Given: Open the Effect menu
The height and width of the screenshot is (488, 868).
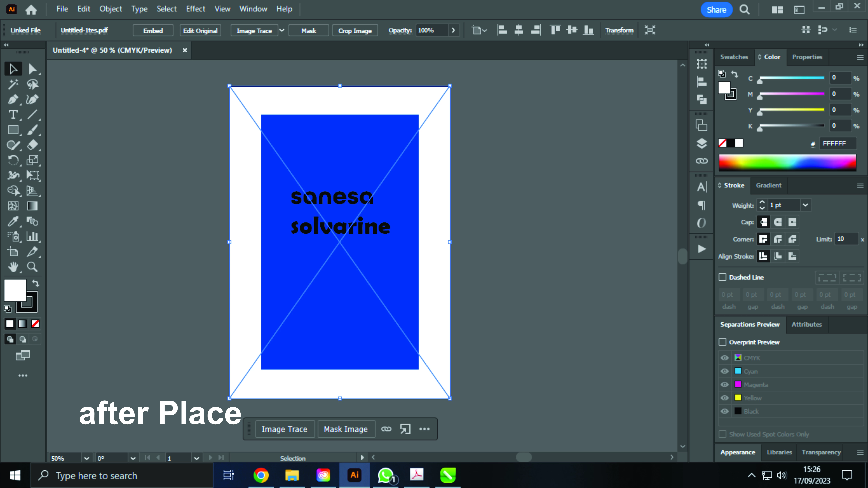Looking at the screenshot, I should (x=195, y=9).
